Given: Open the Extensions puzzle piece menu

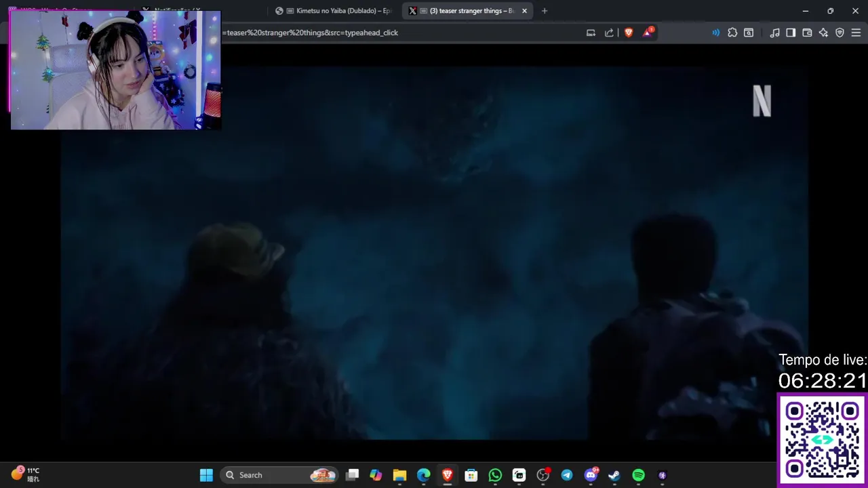Looking at the screenshot, I should point(732,33).
